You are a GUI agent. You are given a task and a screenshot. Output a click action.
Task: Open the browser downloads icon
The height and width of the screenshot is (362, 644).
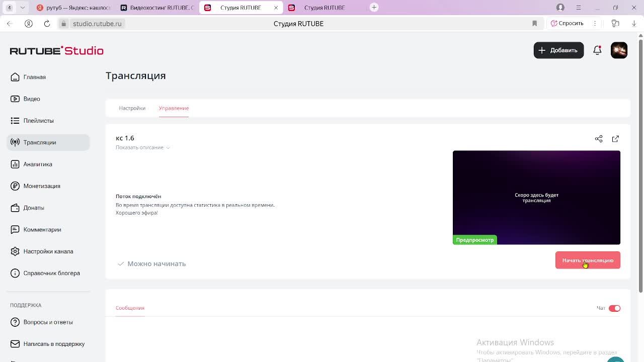(634, 24)
